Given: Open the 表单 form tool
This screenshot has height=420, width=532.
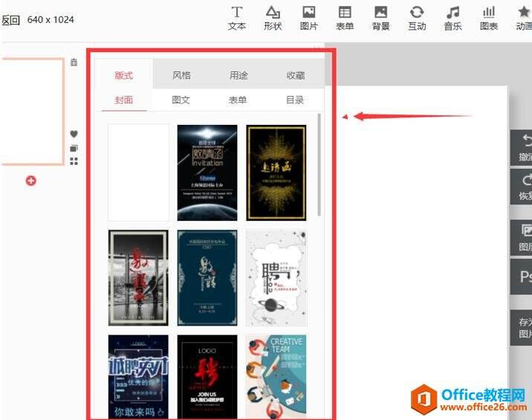Looking at the screenshot, I should 345,19.
